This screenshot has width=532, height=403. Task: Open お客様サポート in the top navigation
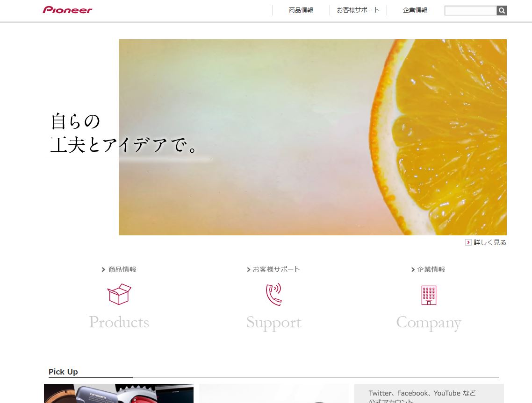click(x=358, y=10)
